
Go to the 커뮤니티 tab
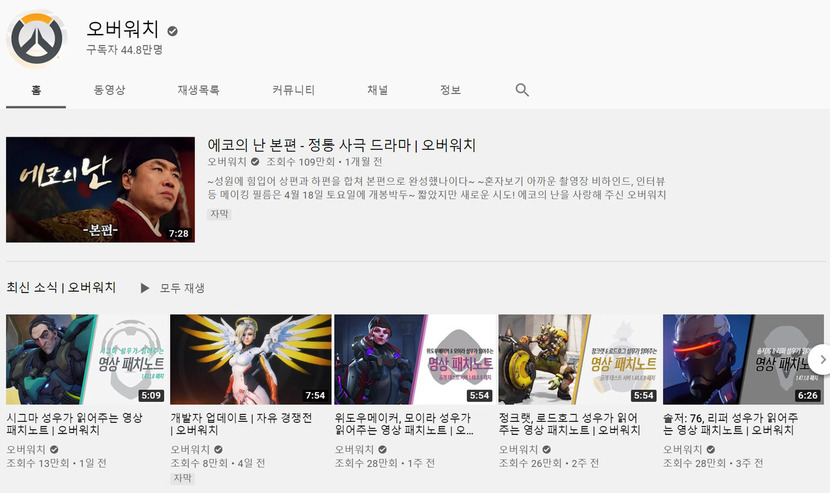(x=293, y=90)
